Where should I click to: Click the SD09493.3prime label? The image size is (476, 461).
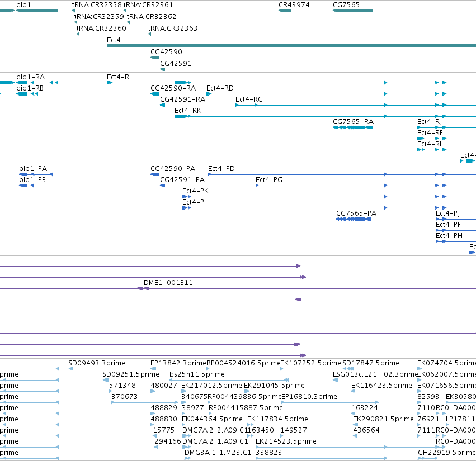tap(97, 363)
